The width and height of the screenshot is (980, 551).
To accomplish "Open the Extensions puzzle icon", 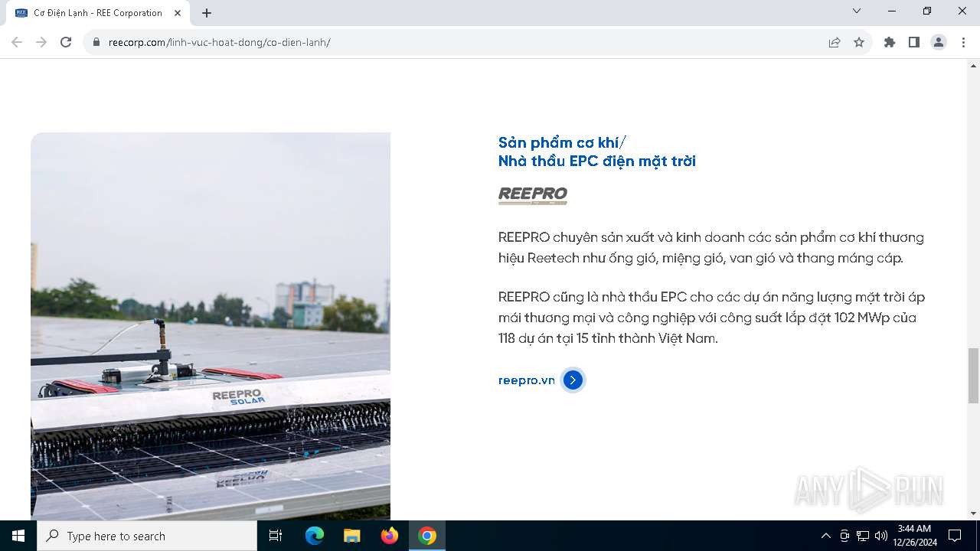I will click(890, 42).
